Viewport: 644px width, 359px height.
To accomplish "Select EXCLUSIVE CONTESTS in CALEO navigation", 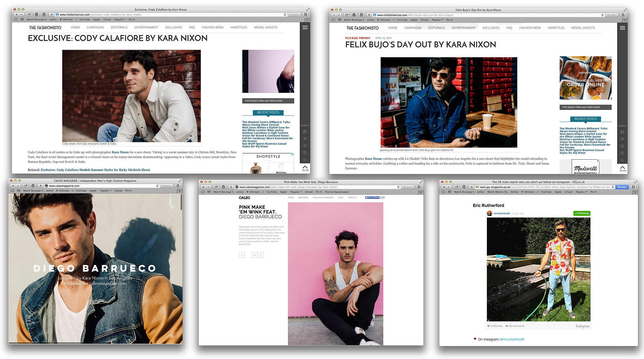I will point(323,197).
